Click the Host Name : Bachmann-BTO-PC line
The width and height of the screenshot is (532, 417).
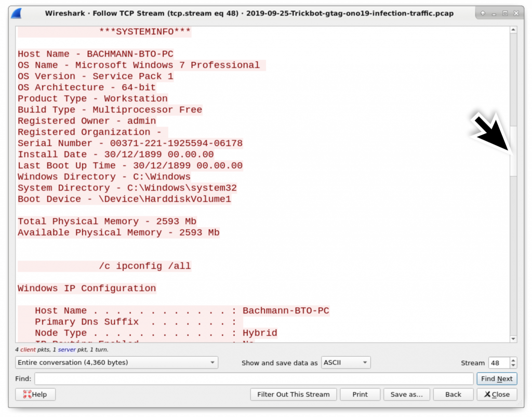pyautogui.click(x=174, y=311)
